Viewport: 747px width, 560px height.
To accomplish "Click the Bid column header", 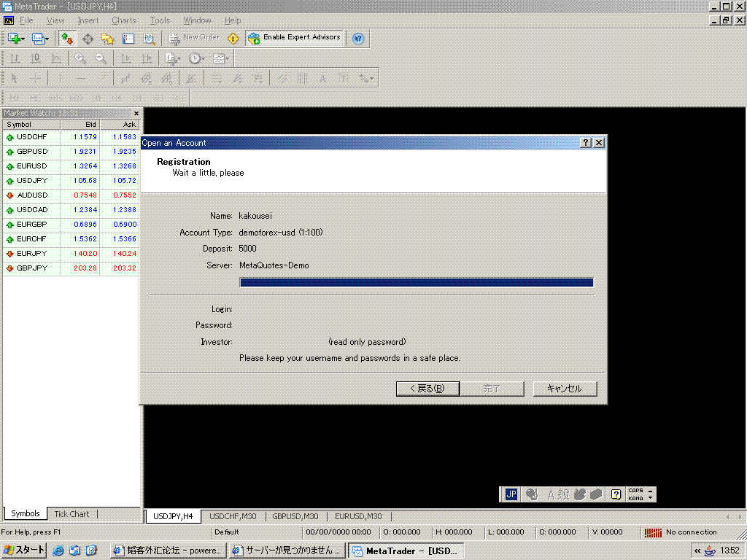I will coord(80,124).
